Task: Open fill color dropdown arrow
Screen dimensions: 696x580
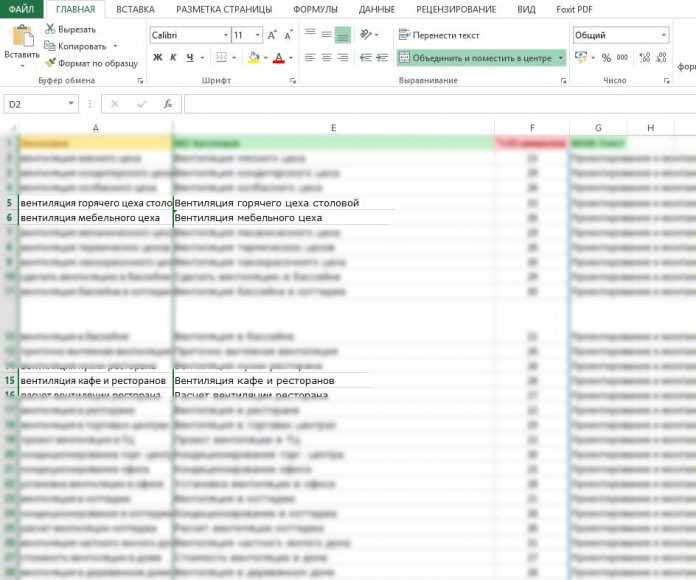Action: (266, 58)
